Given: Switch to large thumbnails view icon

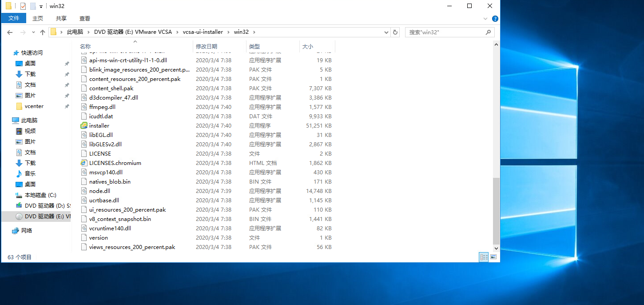Looking at the screenshot, I should tap(493, 257).
